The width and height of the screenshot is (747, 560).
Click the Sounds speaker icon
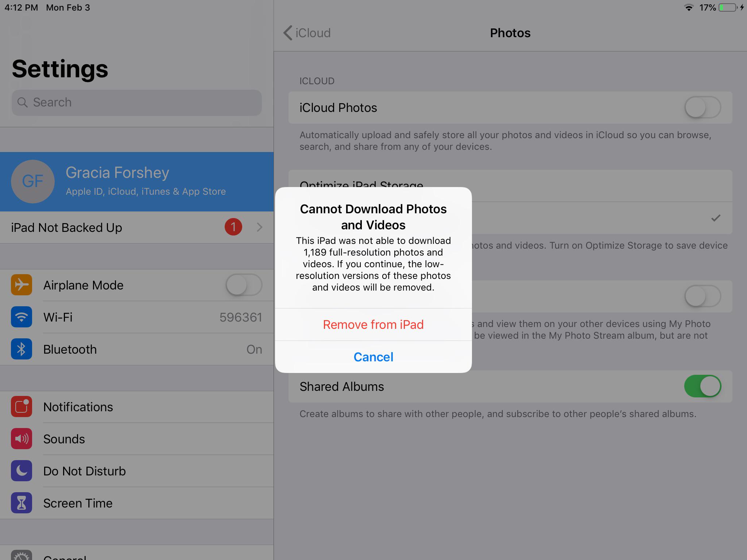(x=22, y=439)
